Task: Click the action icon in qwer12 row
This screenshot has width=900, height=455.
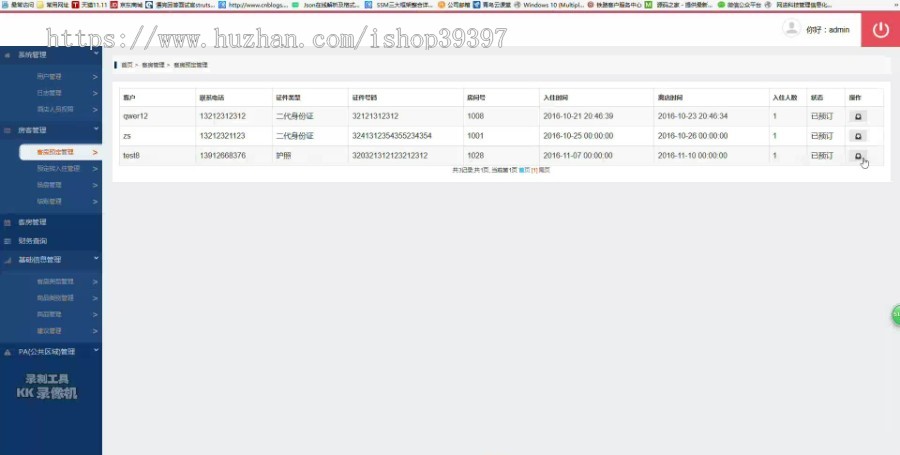Action: coord(858,116)
